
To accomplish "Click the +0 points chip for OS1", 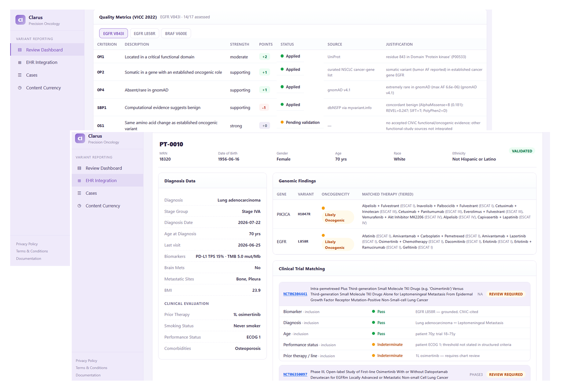I will (265, 126).
